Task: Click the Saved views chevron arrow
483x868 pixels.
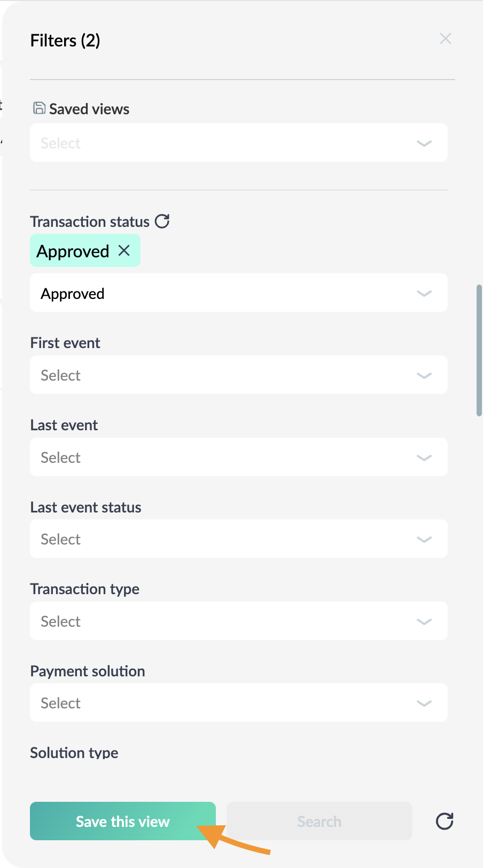Action: tap(424, 143)
